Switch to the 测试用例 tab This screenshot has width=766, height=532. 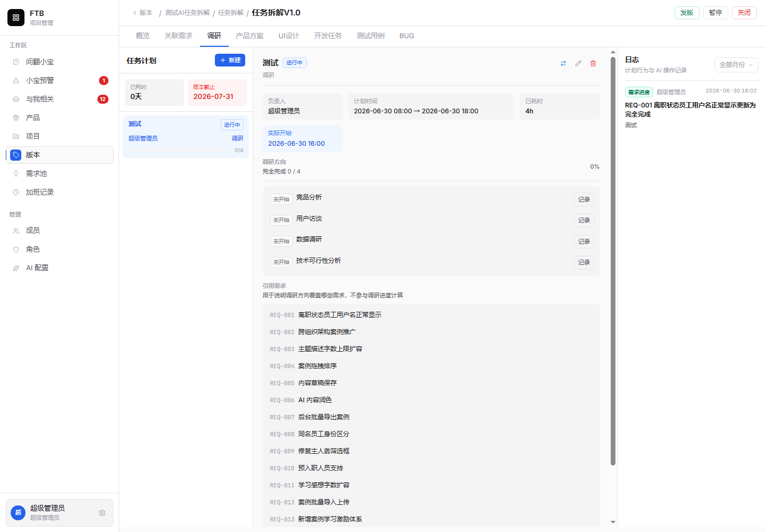coord(370,36)
